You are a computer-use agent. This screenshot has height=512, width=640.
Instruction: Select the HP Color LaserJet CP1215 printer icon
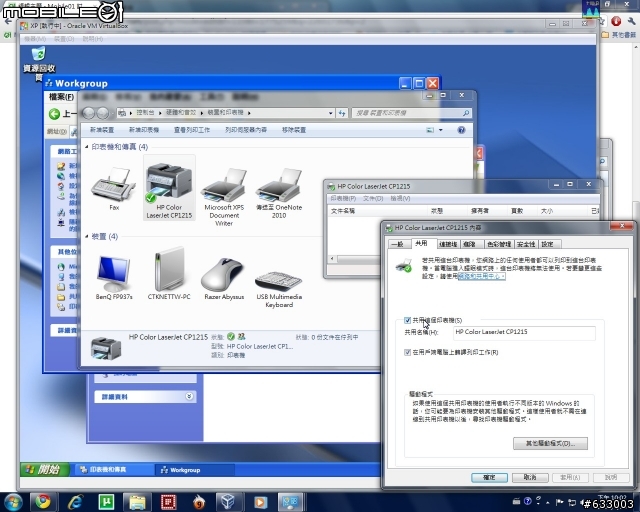[x=169, y=188]
